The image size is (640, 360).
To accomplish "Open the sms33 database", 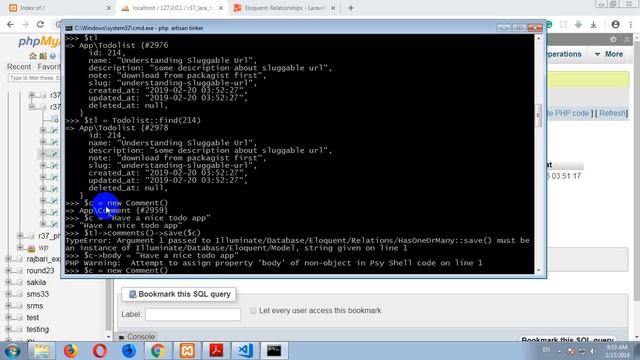I will (x=38, y=294).
